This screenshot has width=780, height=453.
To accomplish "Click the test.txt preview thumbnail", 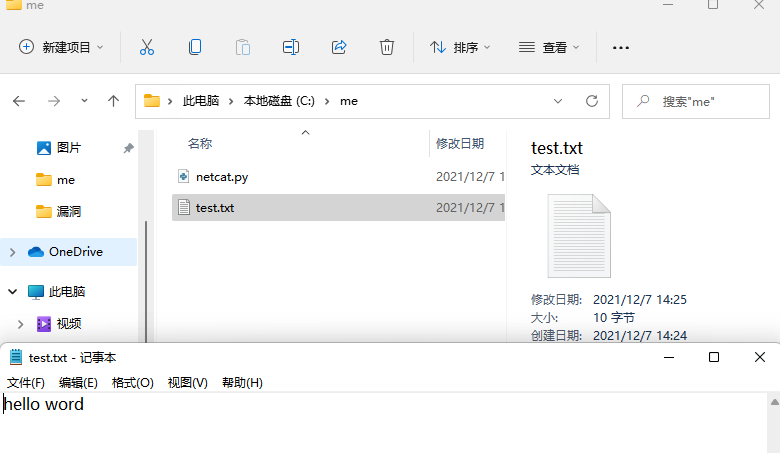I will pos(579,236).
